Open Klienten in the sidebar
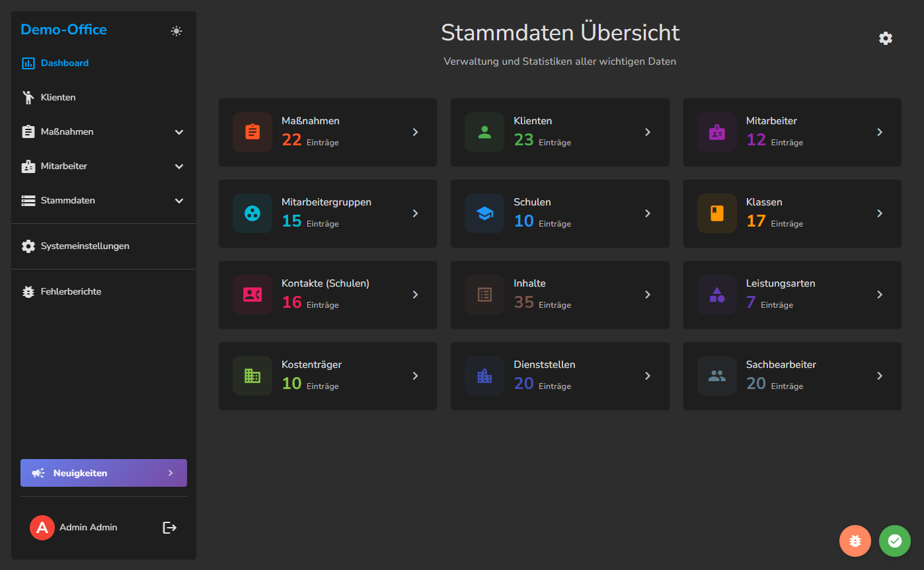The height and width of the screenshot is (570, 924). [x=58, y=98]
